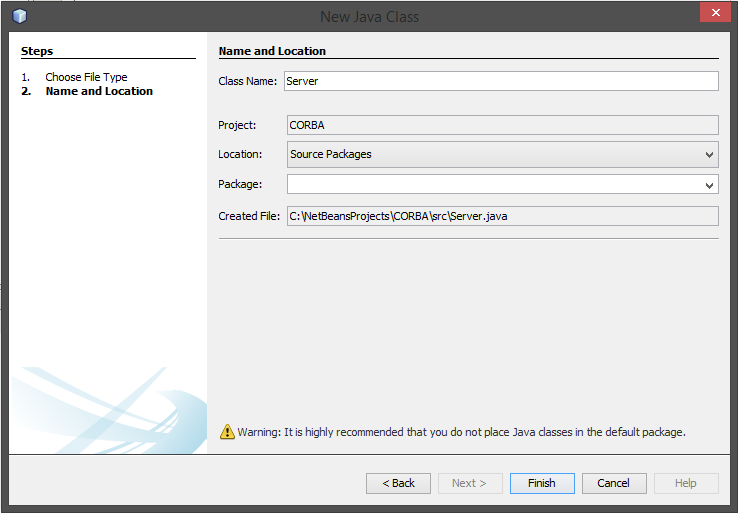This screenshot has height=513, width=738.
Task: Click the 'Steps' heading
Action: (x=37, y=51)
